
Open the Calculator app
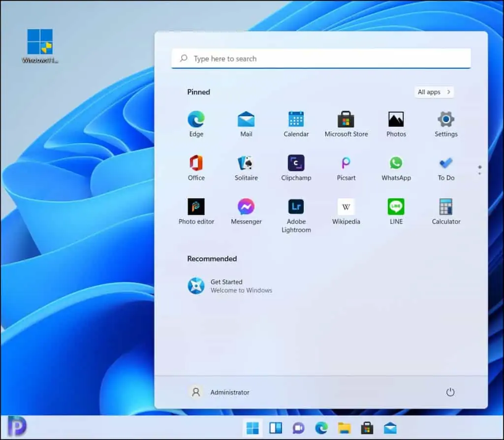point(446,212)
